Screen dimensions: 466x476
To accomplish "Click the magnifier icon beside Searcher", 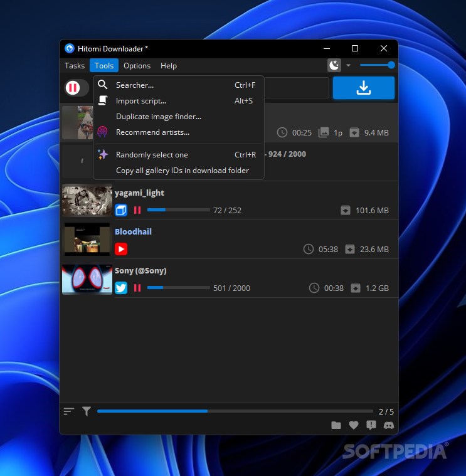I will pos(103,85).
